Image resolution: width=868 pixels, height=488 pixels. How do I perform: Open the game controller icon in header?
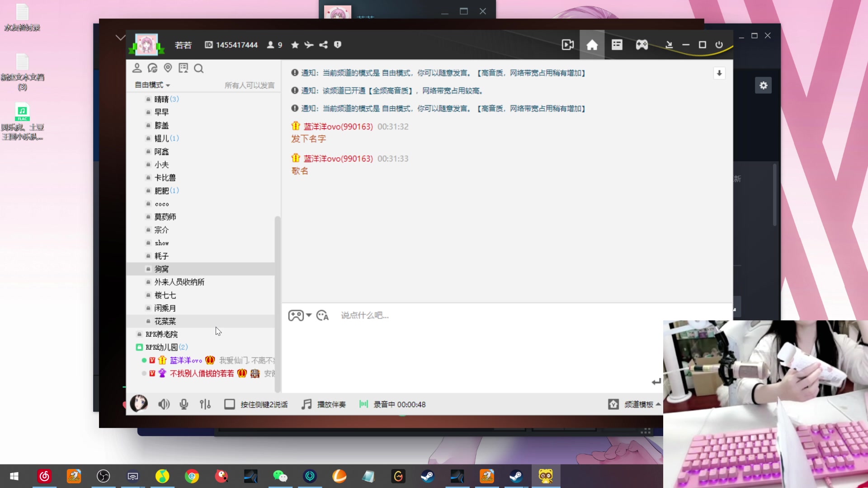coord(642,45)
